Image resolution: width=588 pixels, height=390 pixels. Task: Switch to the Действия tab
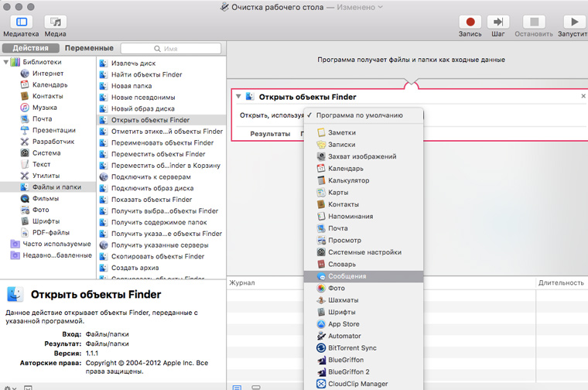point(30,48)
